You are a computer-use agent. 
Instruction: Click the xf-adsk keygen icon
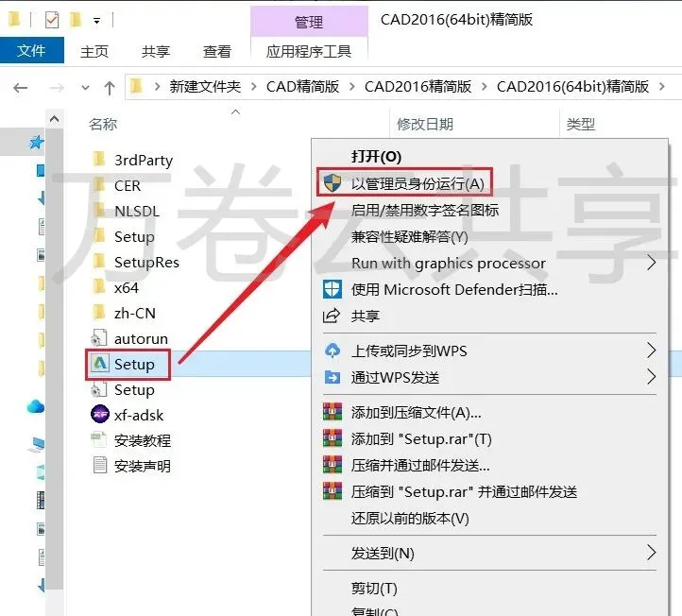[100, 414]
